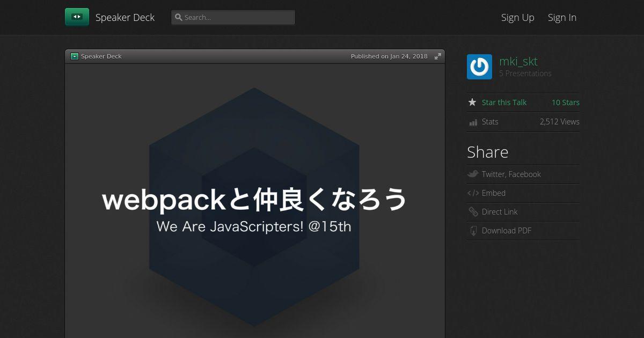
Task: Open the Speaker Deck home text link
Action: pyautogui.click(x=125, y=17)
